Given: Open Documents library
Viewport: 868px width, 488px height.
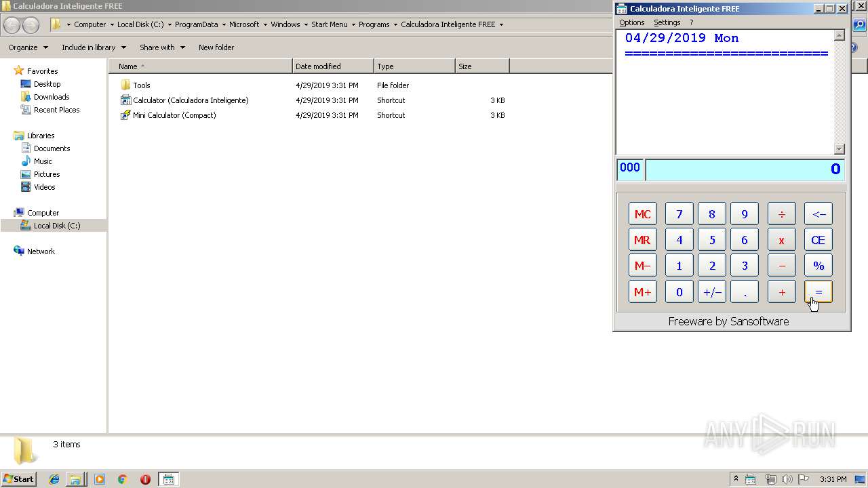Looking at the screenshot, I should tap(45, 148).
